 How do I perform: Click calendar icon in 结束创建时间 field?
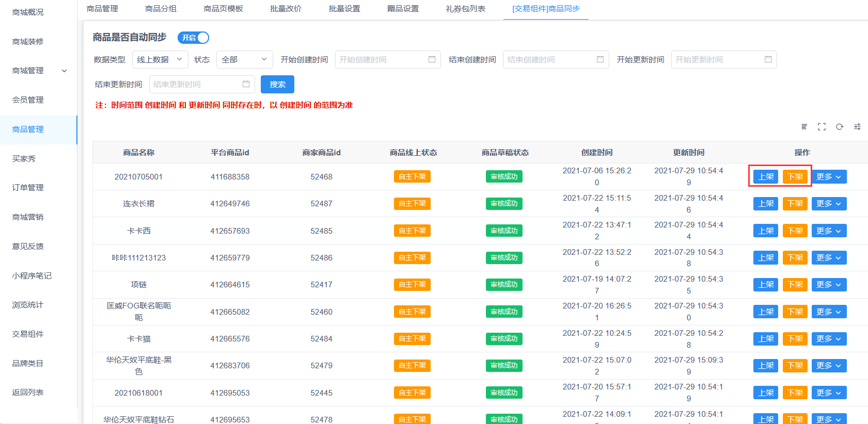click(600, 59)
